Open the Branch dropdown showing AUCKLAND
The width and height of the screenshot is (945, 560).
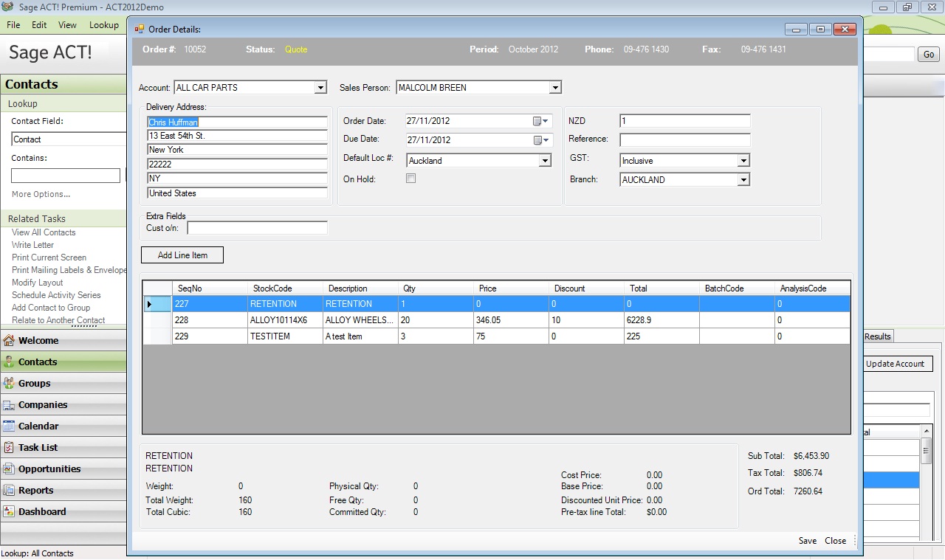743,180
